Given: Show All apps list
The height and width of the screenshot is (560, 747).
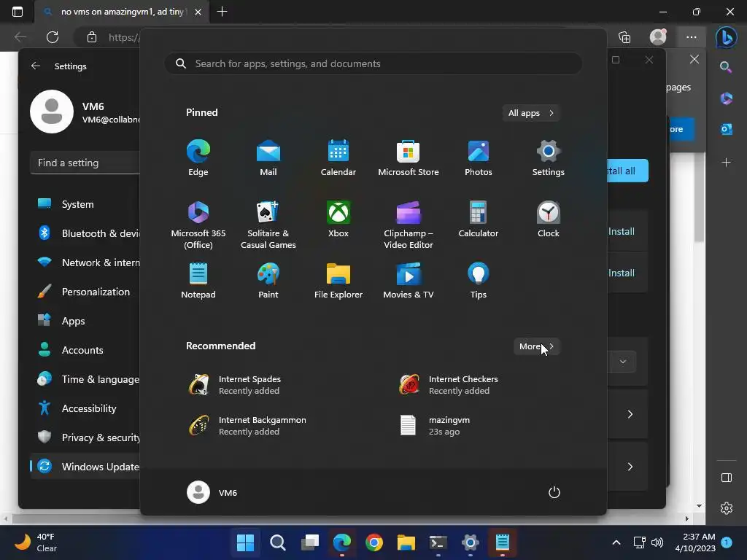Looking at the screenshot, I should pyautogui.click(x=531, y=113).
